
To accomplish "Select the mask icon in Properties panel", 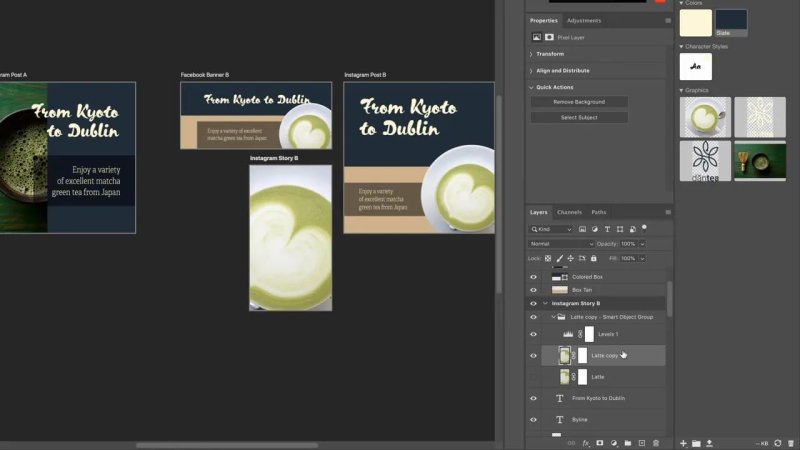I will 549,37.
